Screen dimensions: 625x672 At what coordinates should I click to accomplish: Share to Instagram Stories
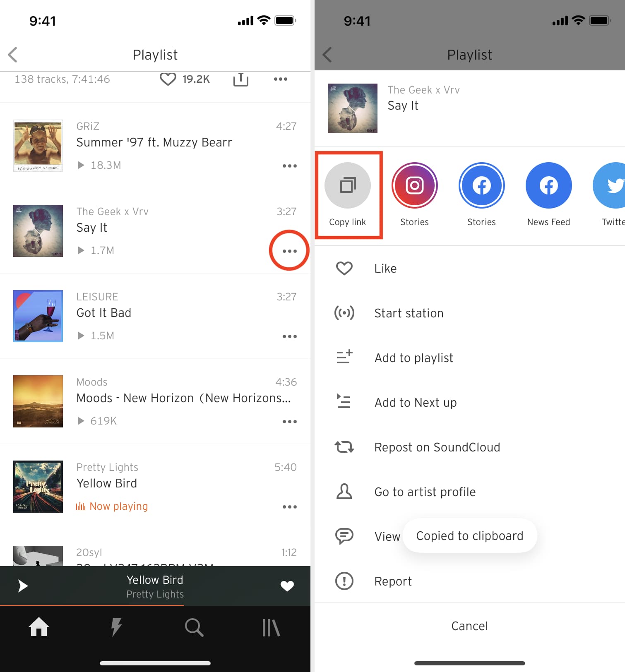[415, 194]
